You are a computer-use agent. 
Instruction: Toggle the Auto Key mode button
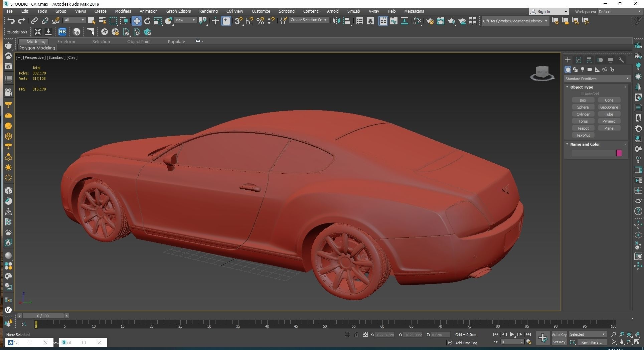pos(559,334)
